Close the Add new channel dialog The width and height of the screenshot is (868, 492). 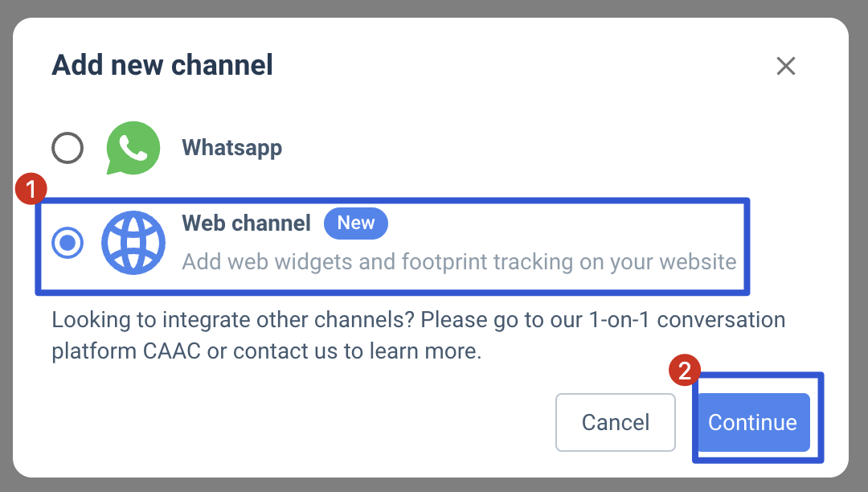point(785,66)
